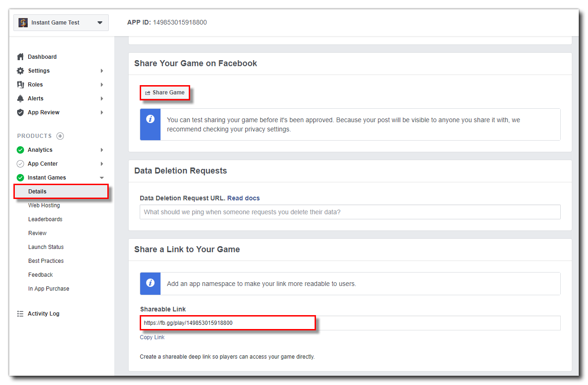Viewport: 588px width, 385px height.
Task: Open the Analytics product item
Action: [x=40, y=150]
